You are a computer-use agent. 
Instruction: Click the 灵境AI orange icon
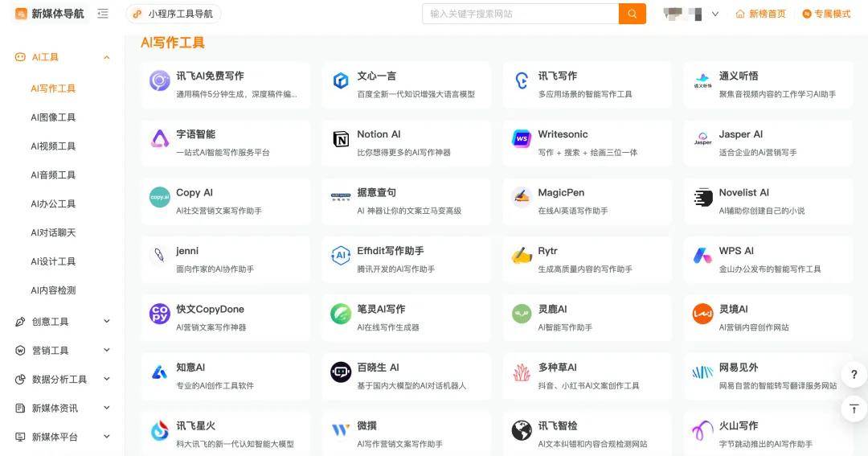[702, 314]
